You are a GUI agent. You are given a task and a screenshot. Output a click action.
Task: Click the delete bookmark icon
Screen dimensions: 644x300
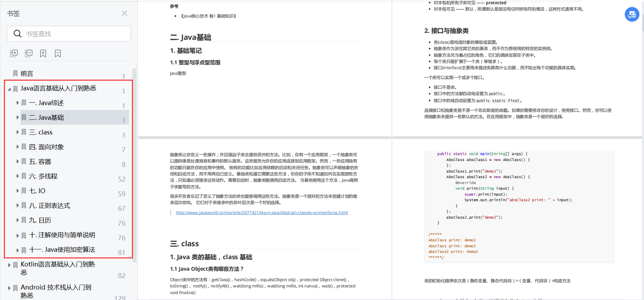click(x=58, y=53)
